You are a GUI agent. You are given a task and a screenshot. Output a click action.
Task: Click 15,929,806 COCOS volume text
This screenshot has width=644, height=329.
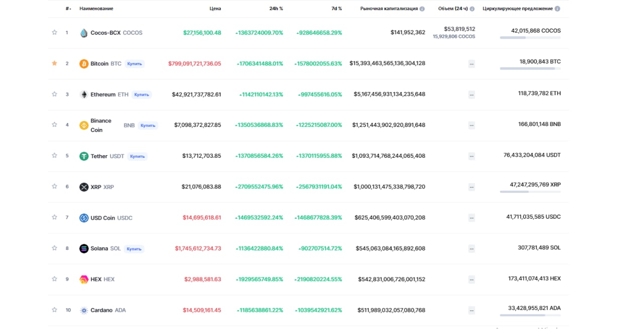[x=454, y=37]
